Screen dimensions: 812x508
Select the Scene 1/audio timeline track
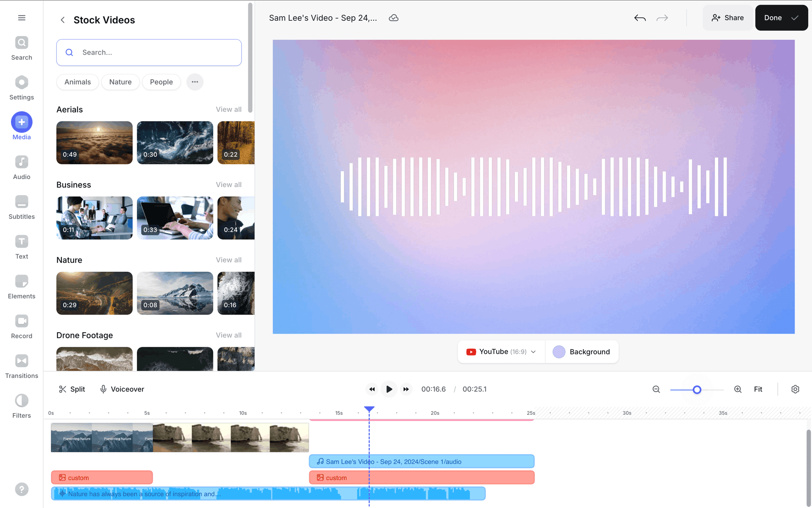(x=422, y=461)
